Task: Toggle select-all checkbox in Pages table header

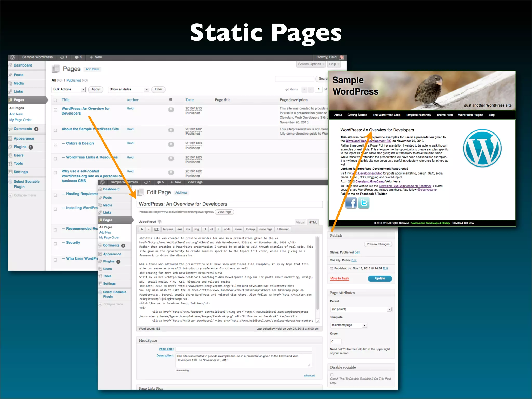Action: coord(55,100)
